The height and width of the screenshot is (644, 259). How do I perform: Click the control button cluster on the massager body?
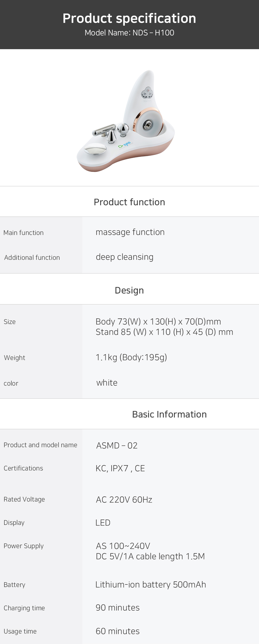click(x=147, y=93)
